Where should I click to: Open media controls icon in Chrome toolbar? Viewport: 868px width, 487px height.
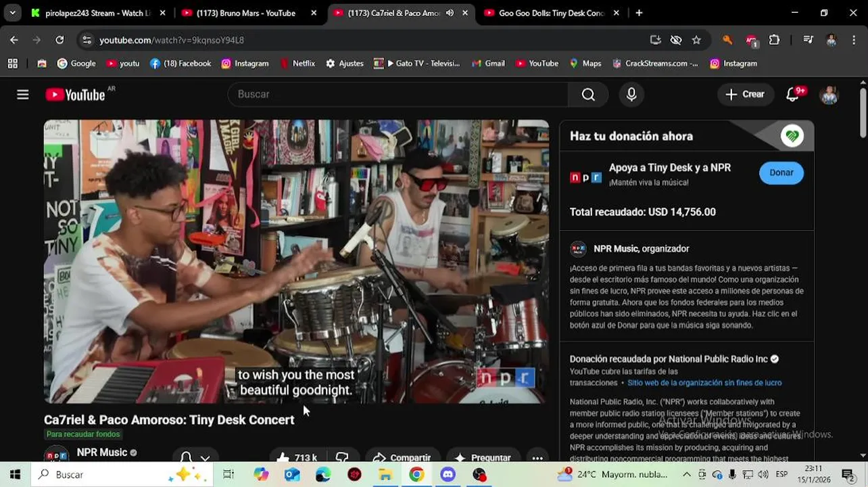pyautogui.click(x=808, y=40)
